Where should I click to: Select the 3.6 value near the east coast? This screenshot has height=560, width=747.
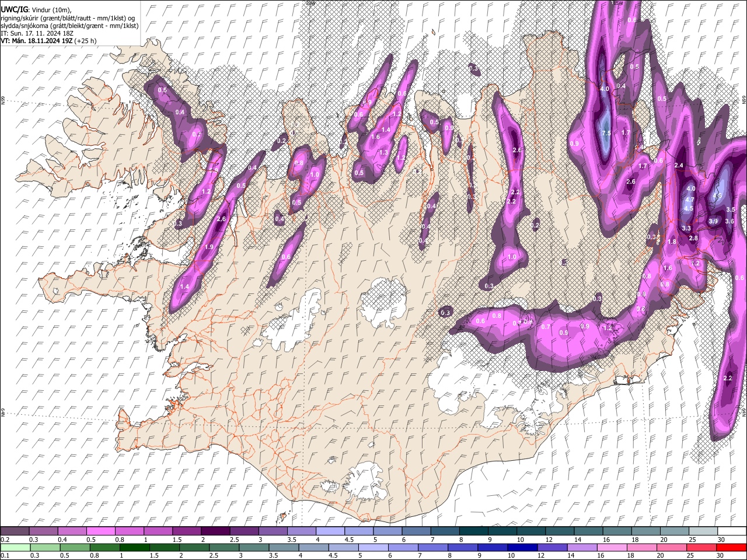[729, 221]
